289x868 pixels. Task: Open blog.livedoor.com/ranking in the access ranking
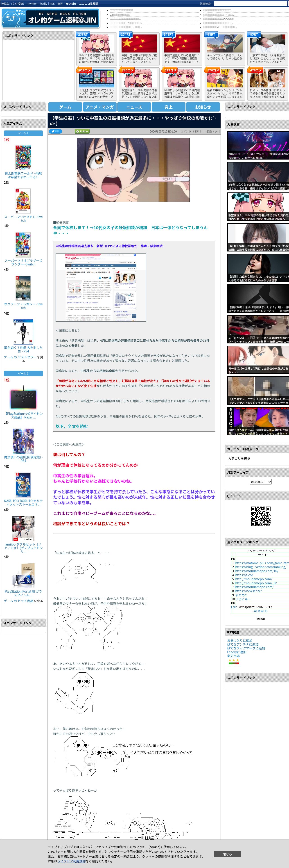click(261, 567)
